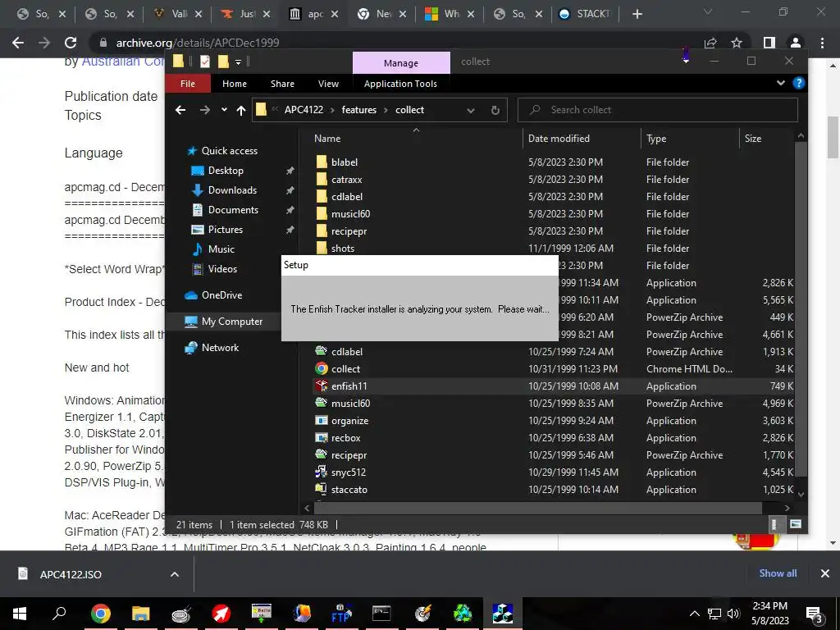Open a new Chrome tab
This screenshot has height=630, width=840.
coord(637,14)
